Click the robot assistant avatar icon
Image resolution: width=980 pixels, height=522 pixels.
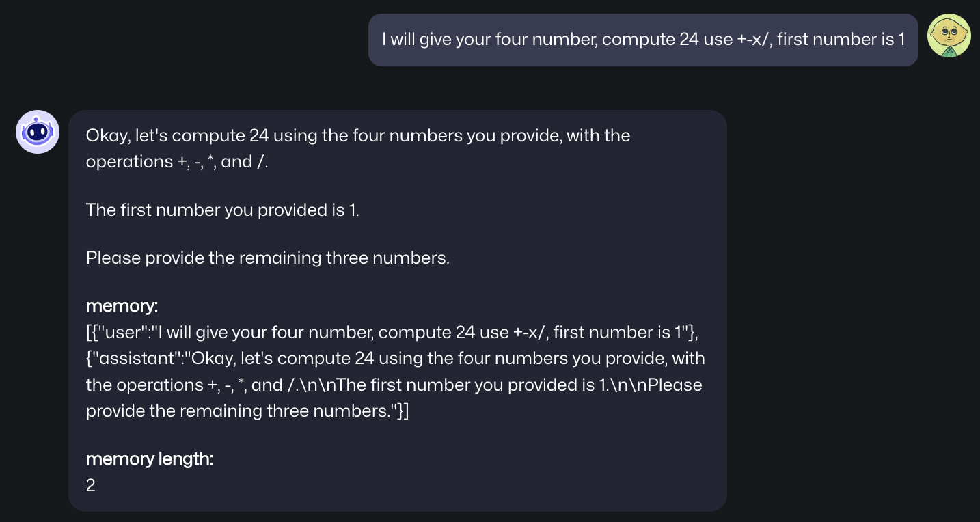tap(38, 132)
